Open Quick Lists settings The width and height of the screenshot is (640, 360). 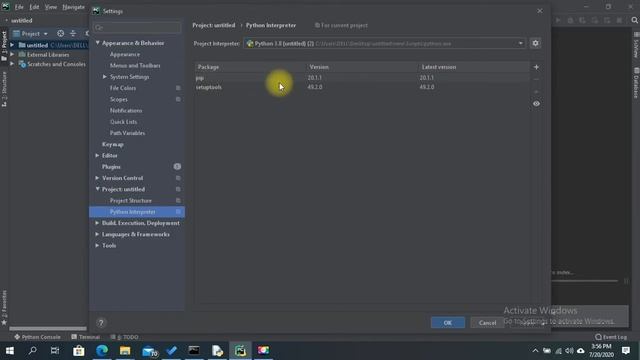(x=123, y=122)
